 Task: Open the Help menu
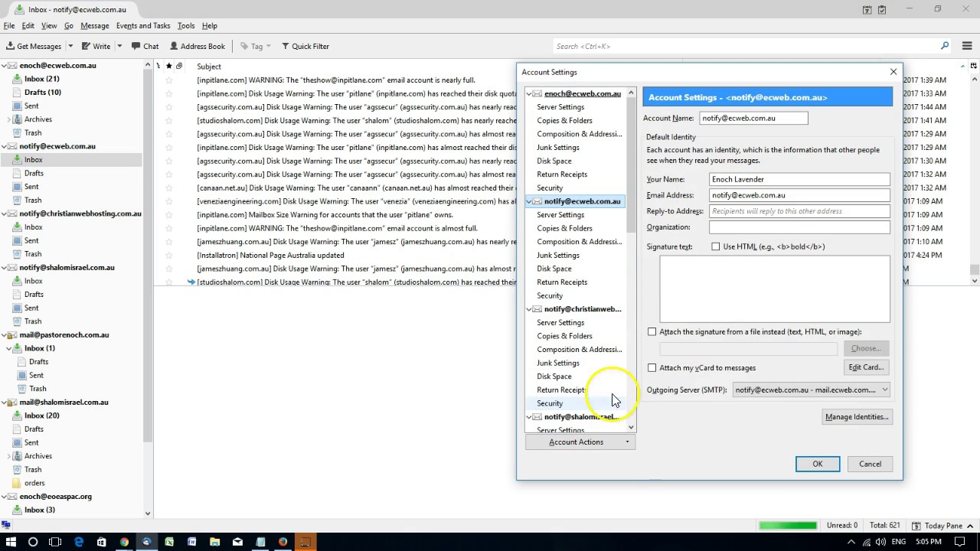(210, 25)
